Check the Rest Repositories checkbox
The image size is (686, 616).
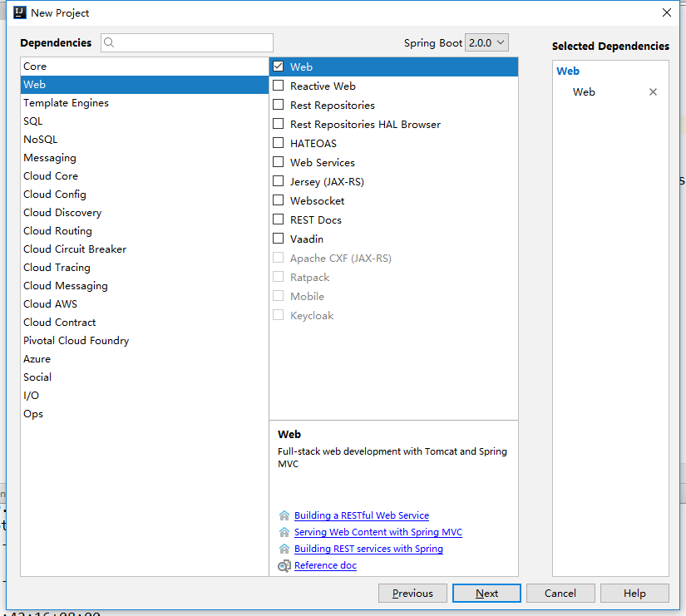coord(279,105)
